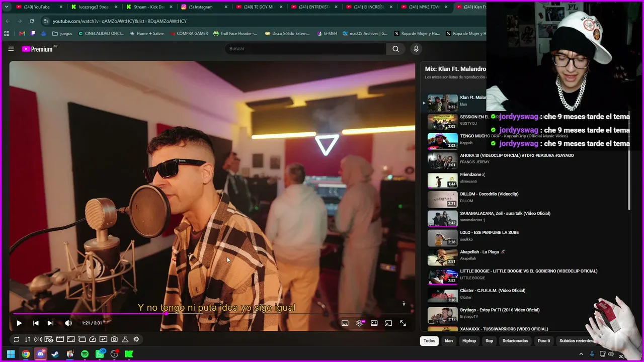Viewport: 644px width, 362px height.
Task: Open the Disco Sólido Extern... bookmark
Action: [287, 34]
